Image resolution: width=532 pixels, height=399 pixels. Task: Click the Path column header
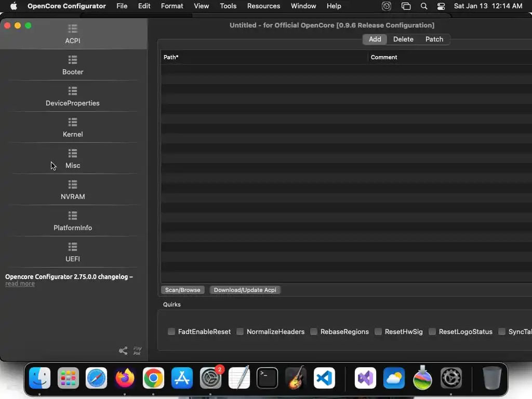click(264, 57)
